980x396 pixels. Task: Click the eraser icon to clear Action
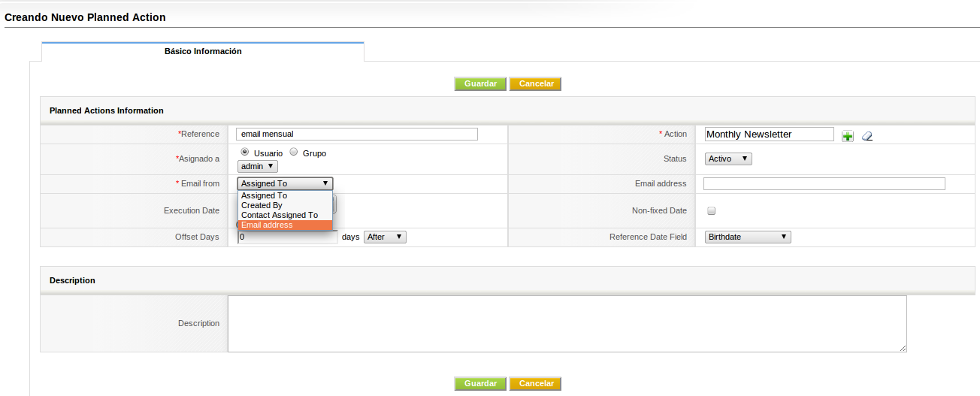[867, 136]
